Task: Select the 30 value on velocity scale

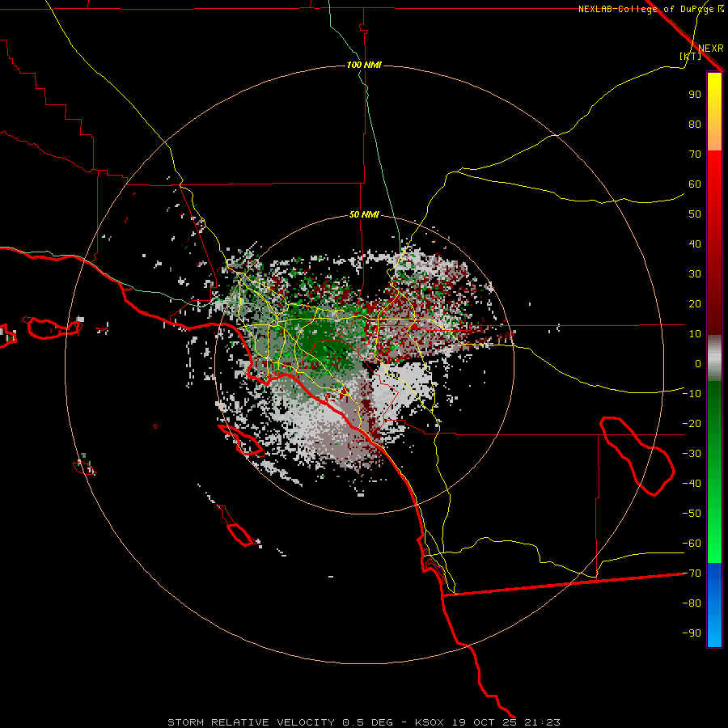Action: tap(695, 274)
